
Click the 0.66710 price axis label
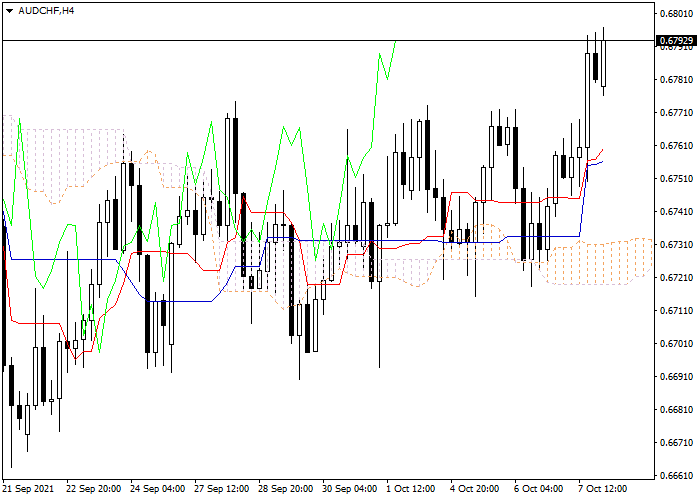pos(676,443)
